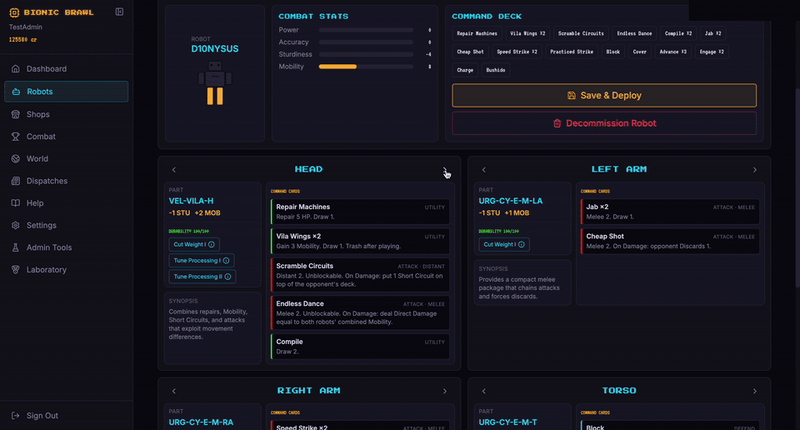
Task: Click the Laboratory icon in sidebar
Action: (x=16, y=269)
